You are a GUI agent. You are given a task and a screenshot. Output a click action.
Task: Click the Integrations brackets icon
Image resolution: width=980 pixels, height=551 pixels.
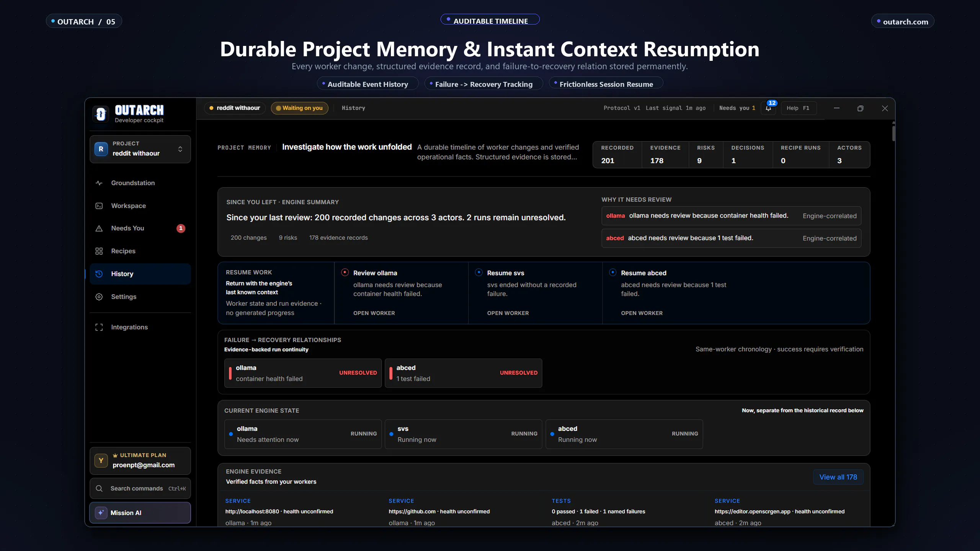[99, 327]
